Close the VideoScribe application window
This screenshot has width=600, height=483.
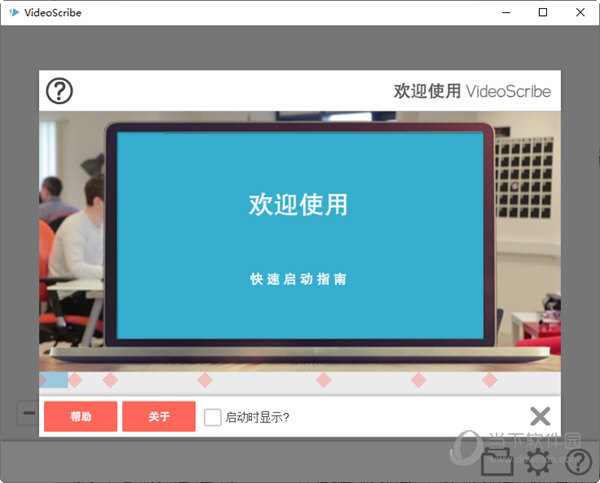point(580,13)
